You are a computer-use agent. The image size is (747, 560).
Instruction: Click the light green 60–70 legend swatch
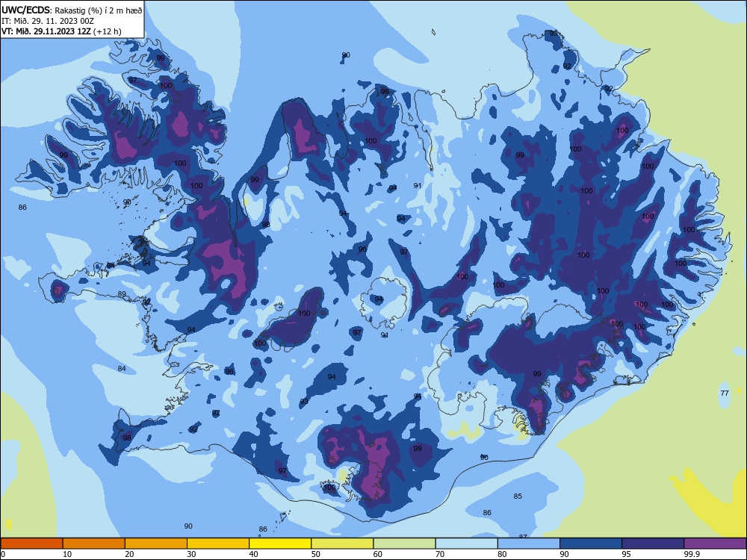[404, 544]
